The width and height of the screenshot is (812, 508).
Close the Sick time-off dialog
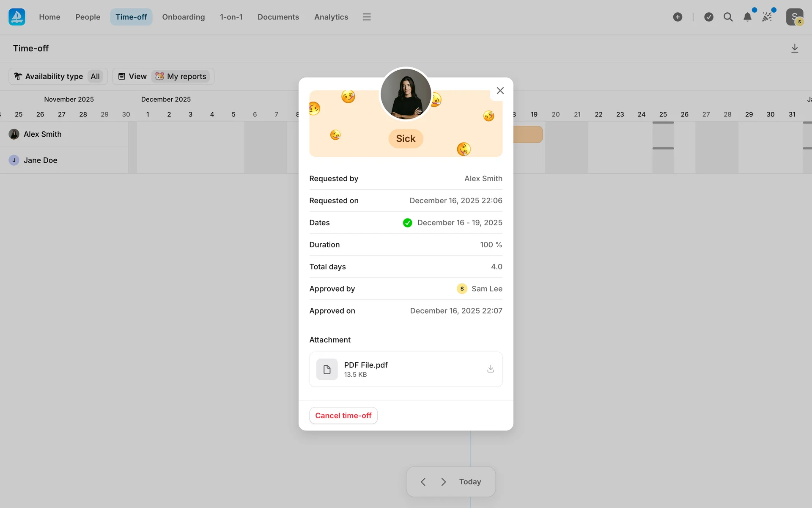click(500, 91)
